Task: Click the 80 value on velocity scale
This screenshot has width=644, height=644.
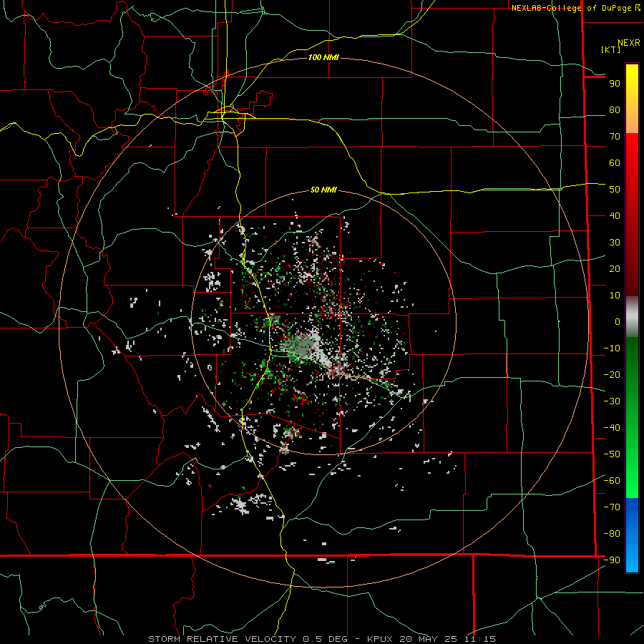Action: click(x=615, y=110)
